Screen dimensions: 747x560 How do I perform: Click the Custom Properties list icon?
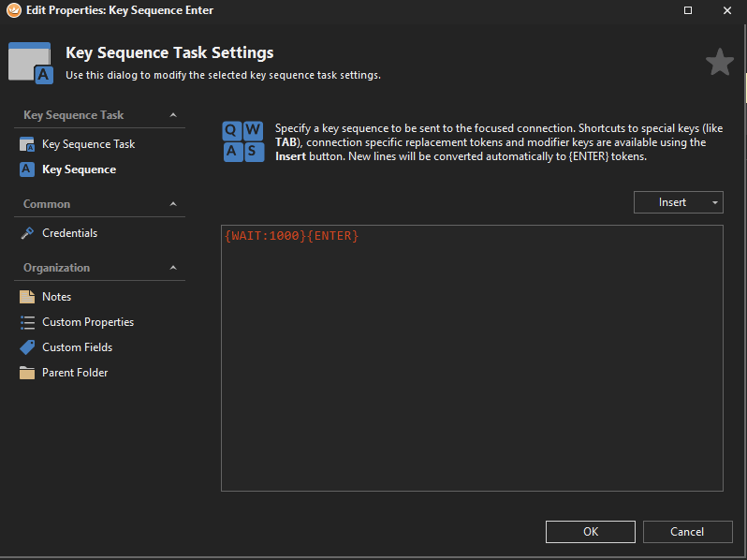tap(27, 322)
